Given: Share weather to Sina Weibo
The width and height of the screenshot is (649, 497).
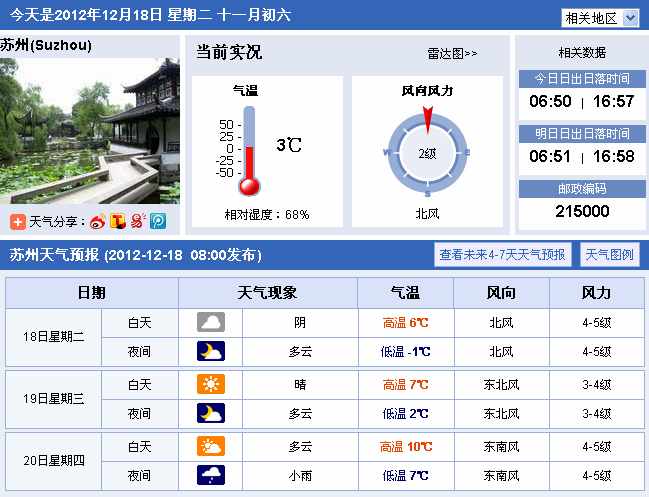Looking at the screenshot, I should point(97,221).
